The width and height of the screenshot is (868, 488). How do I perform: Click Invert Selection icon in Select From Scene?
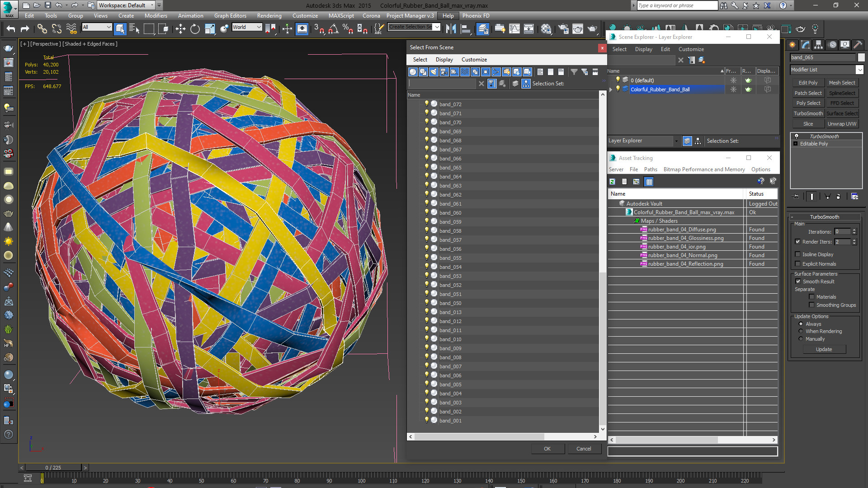pyautogui.click(x=561, y=72)
